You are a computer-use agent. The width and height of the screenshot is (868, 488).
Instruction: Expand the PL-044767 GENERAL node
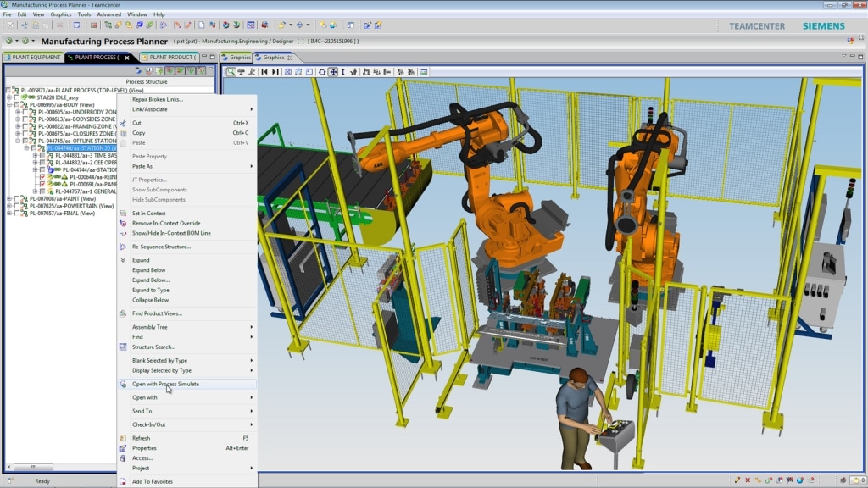pos(35,191)
